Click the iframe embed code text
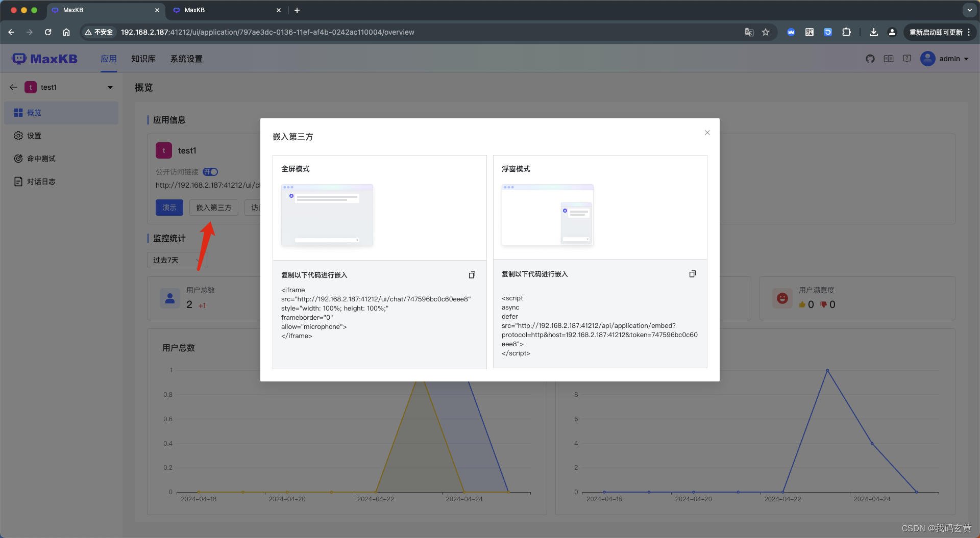The image size is (980, 538). click(376, 313)
